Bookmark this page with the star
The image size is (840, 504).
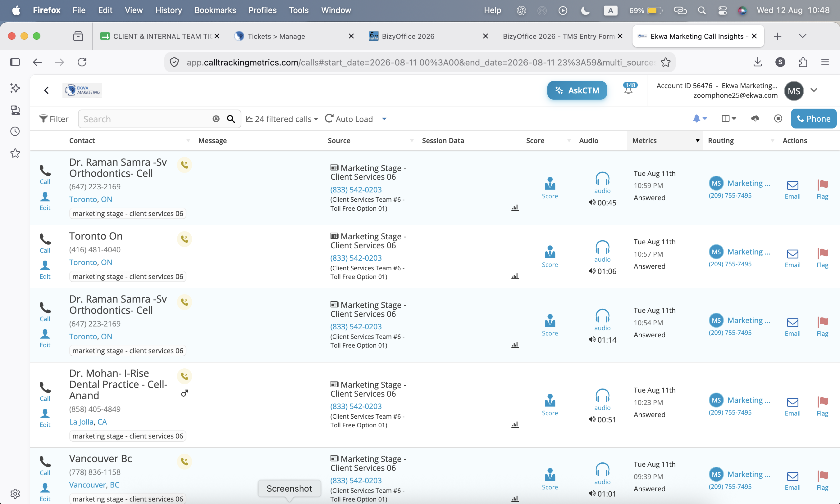tap(666, 62)
